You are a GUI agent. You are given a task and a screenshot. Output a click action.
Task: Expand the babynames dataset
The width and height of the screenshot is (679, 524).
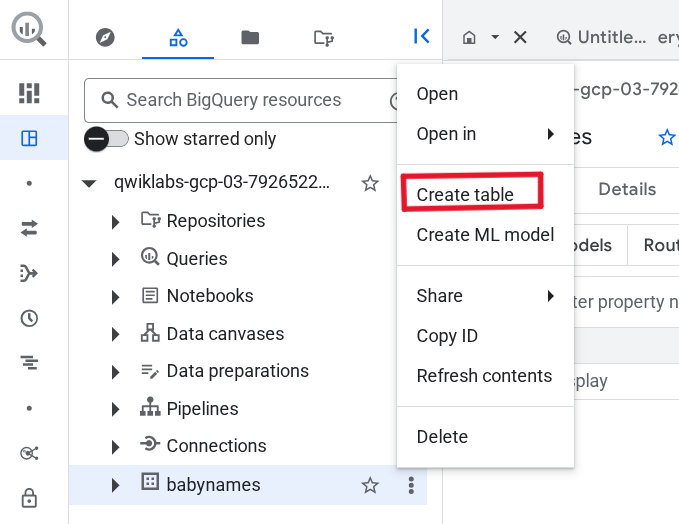click(115, 485)
